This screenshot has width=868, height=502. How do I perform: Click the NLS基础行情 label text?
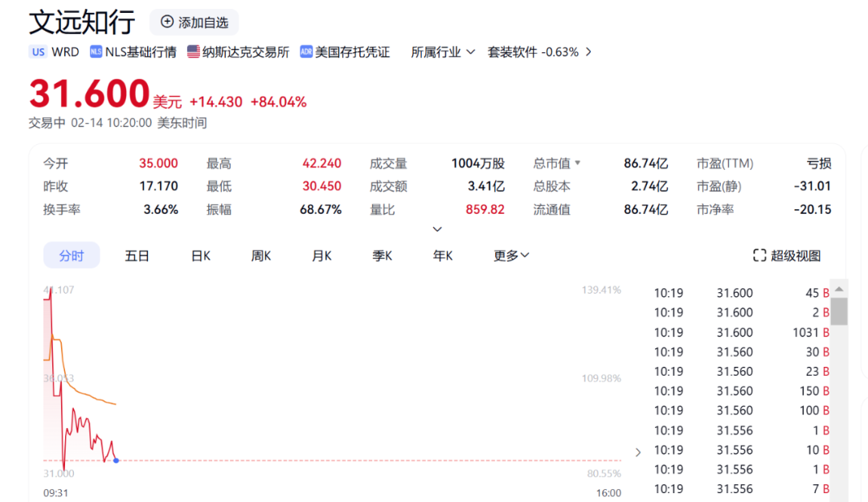coord(141,52)
